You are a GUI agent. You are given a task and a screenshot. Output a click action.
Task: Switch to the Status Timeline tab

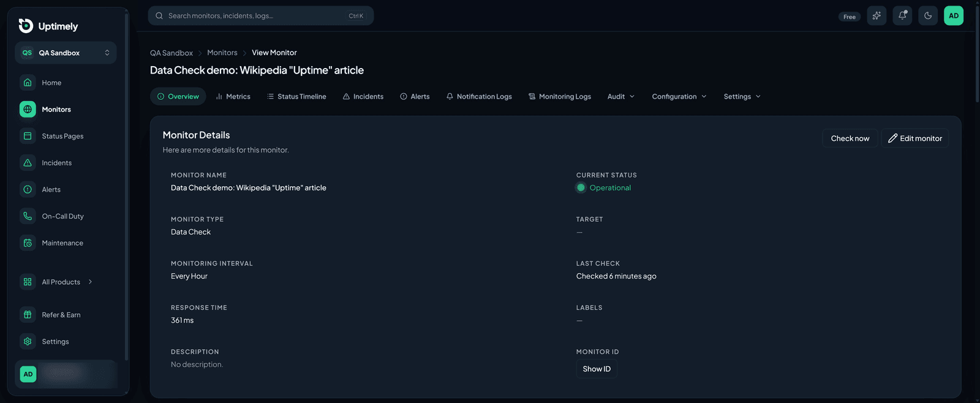coord(296,97)
